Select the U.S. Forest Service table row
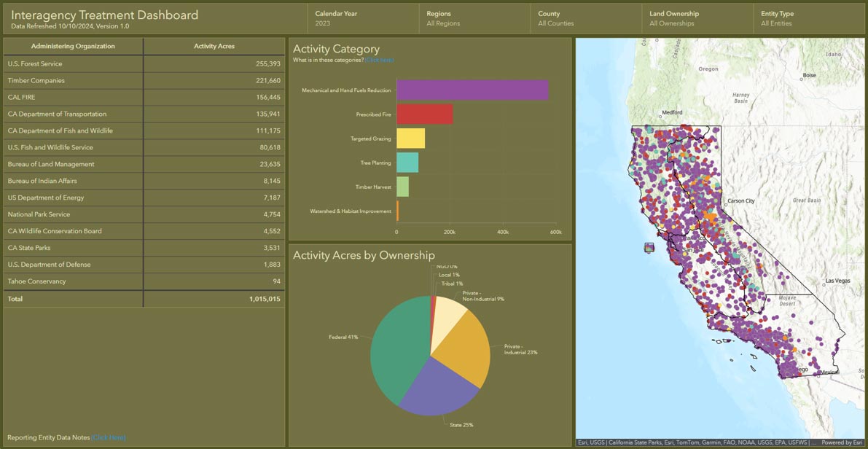The width and height of the screenshot is (868, 449). (x=144, y=63)
